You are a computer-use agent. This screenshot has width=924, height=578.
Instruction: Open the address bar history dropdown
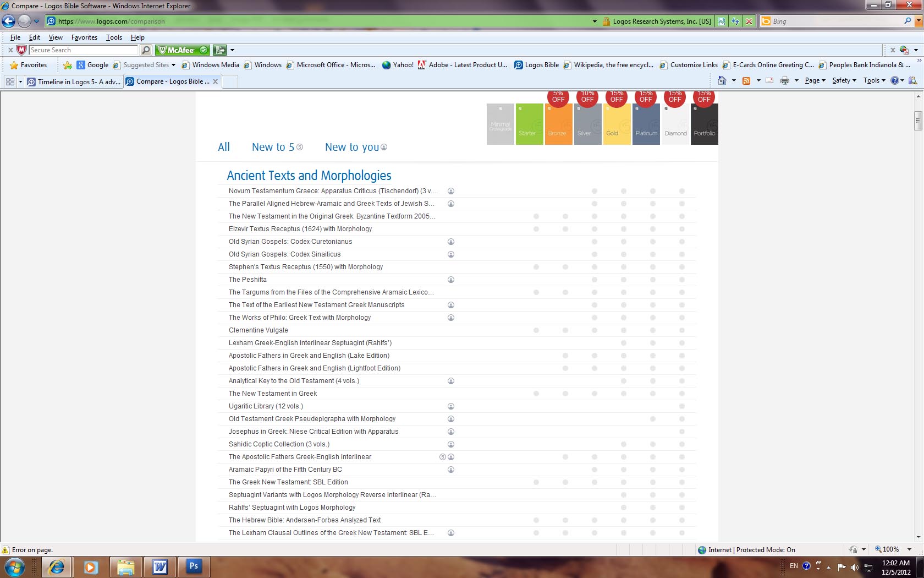[x=595, y=21]
